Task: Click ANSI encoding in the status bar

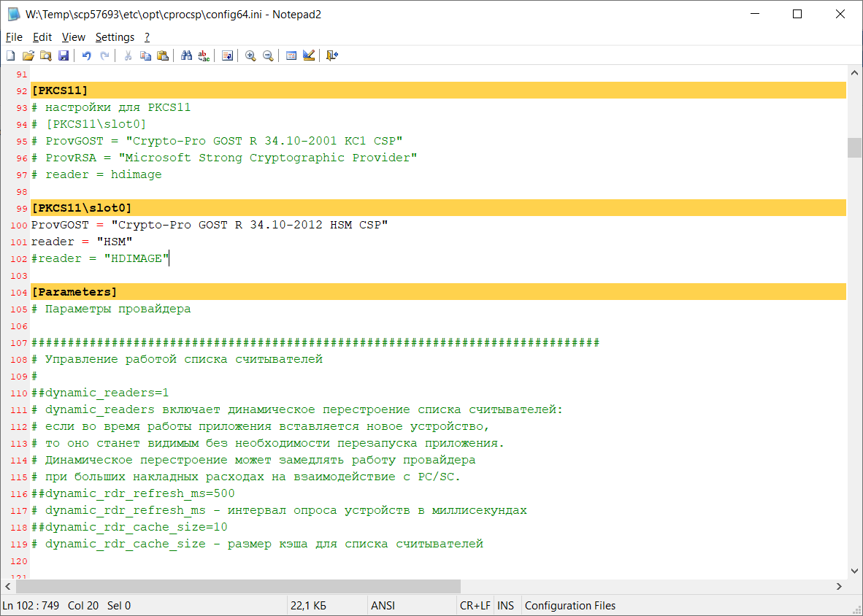Action: [x=382, y=606]
